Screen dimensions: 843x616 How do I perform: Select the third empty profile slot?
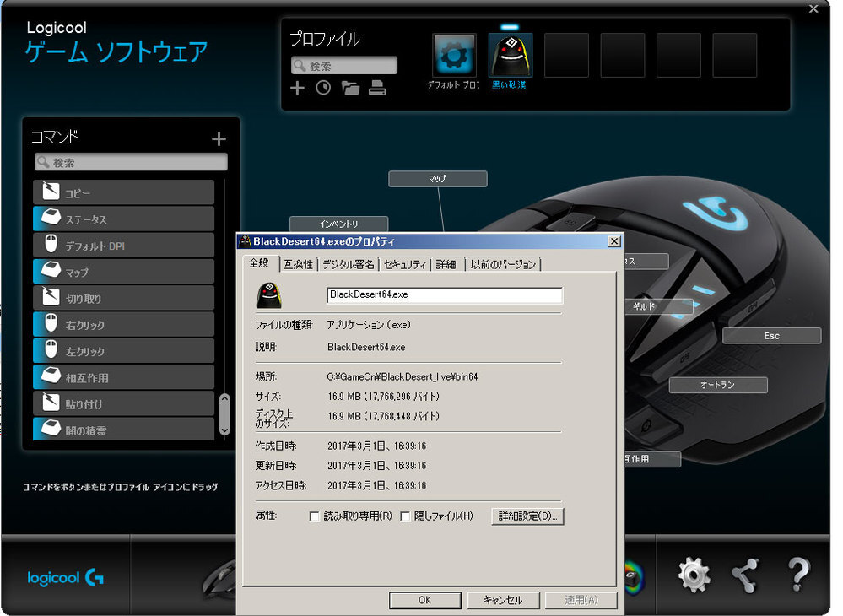pos(678,56)
